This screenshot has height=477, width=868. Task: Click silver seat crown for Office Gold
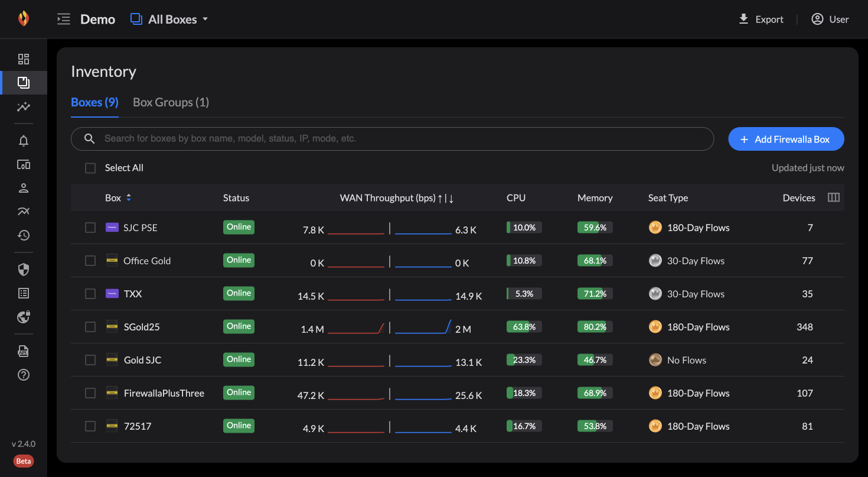click(655, 261)
